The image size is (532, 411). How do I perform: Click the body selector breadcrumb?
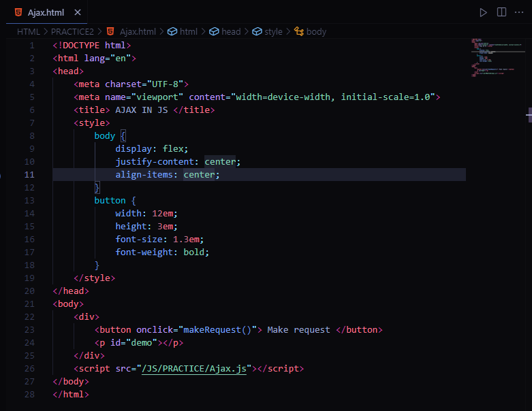pos(316,31)
